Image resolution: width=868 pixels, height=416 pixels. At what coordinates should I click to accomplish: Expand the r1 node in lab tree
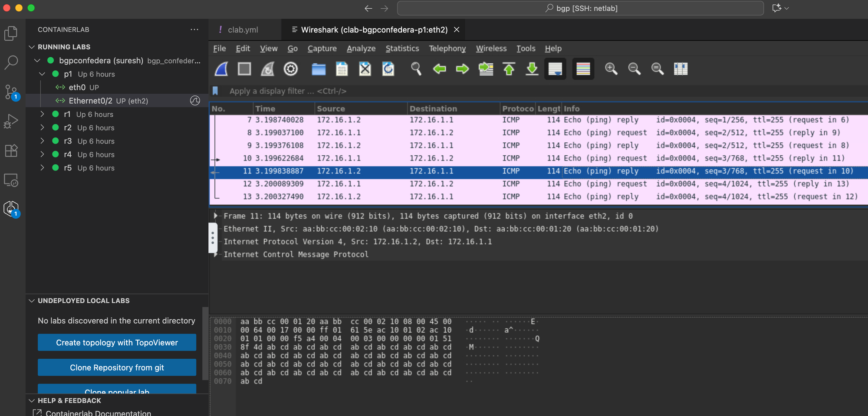[x=42, y=114]
